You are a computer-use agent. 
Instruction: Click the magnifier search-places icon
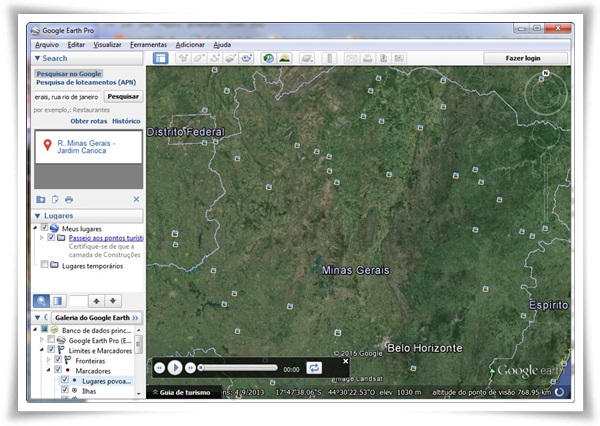tap(41, 301)
